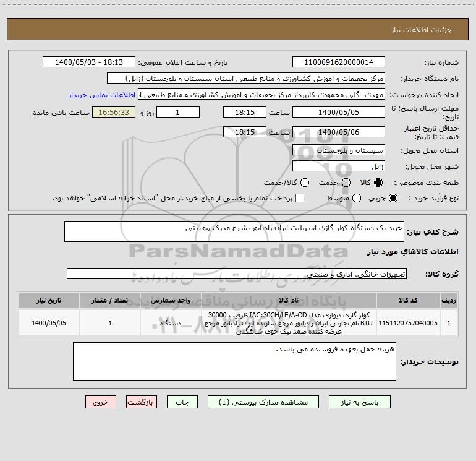Image resolution: width=476 pixels, height=461 pixels.
Task: Open اطلاعات تماس خریدار link
Action: (102, 95)
